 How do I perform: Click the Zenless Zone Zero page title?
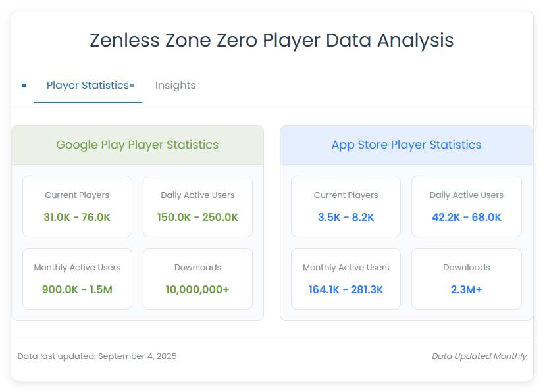pos(272,40)
